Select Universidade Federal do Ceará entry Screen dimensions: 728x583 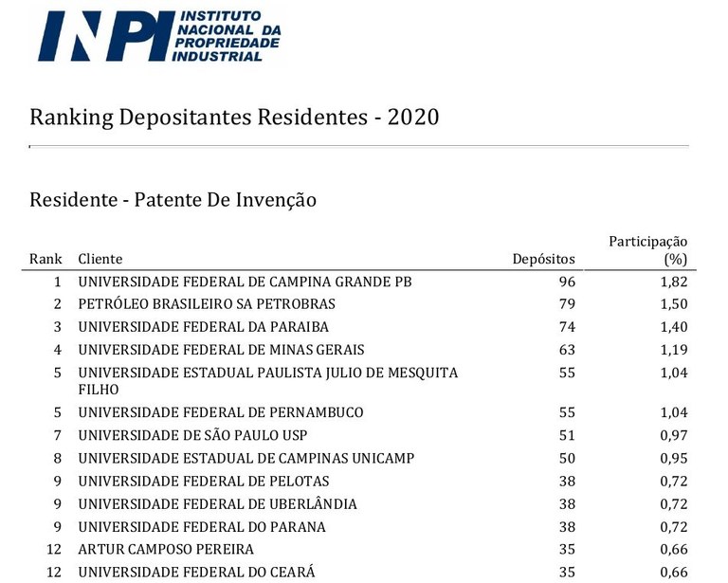point(196,572)
